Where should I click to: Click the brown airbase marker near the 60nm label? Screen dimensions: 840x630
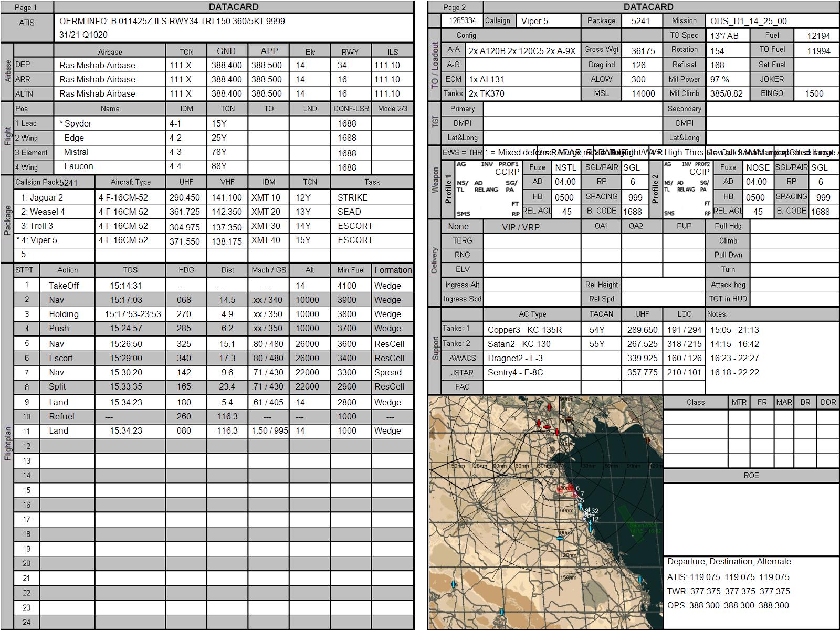(x=569, y=419)
